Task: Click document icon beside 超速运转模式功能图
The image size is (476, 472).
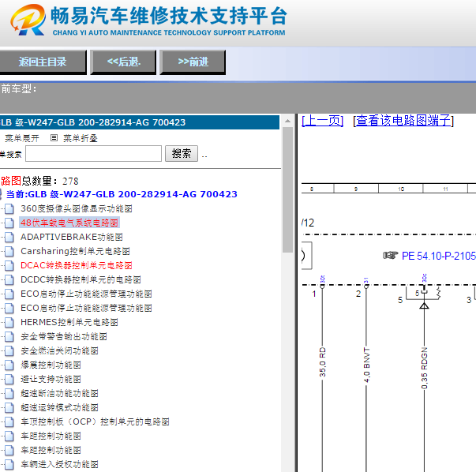Action: tap(9, 407)
